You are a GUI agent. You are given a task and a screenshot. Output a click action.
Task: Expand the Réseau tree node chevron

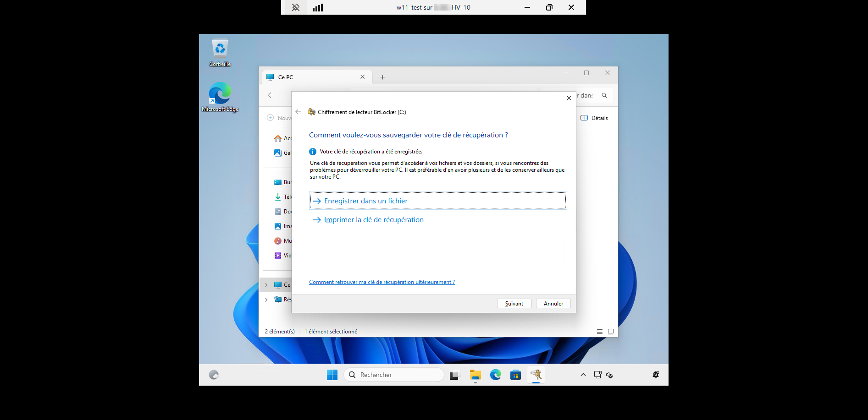[x=266, y=300]
